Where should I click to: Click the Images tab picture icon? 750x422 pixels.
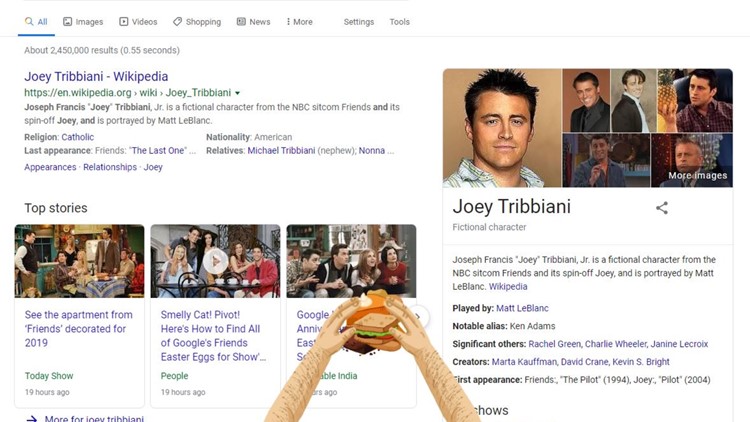(x=67, y=22)
